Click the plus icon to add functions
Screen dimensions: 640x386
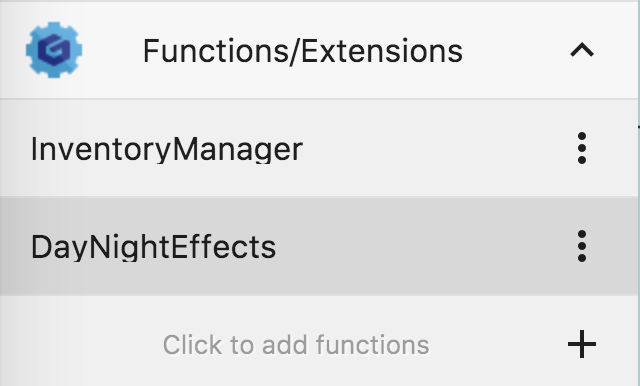(x=582, y=344)
